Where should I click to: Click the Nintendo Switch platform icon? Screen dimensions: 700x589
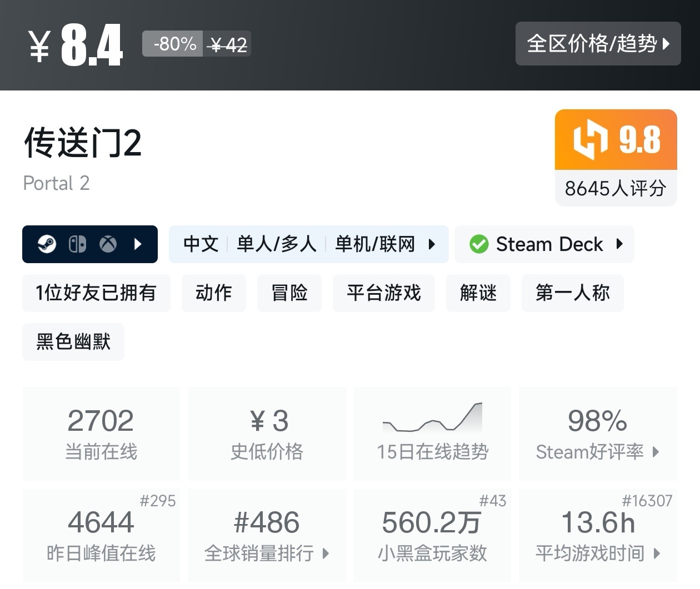[77, 244]
